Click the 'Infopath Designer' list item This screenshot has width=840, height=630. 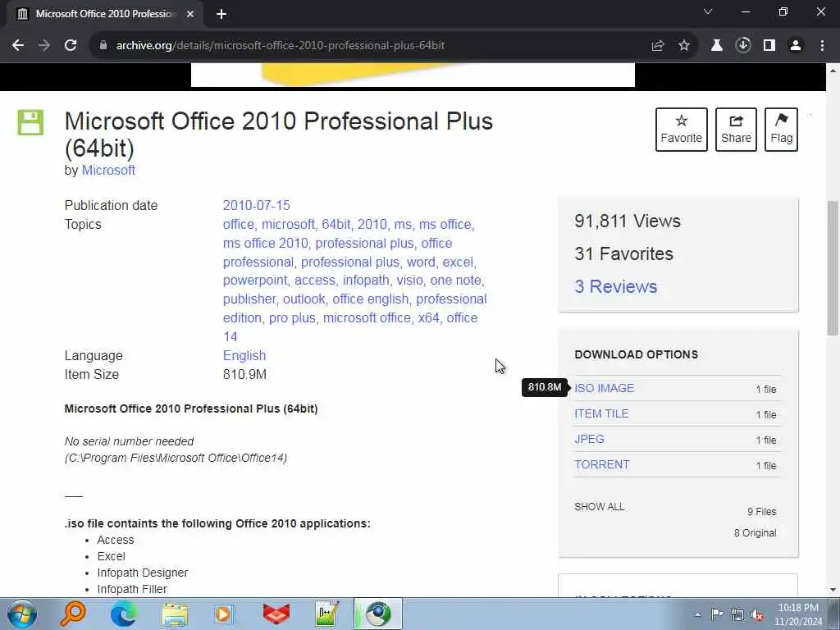coord(143,573)
